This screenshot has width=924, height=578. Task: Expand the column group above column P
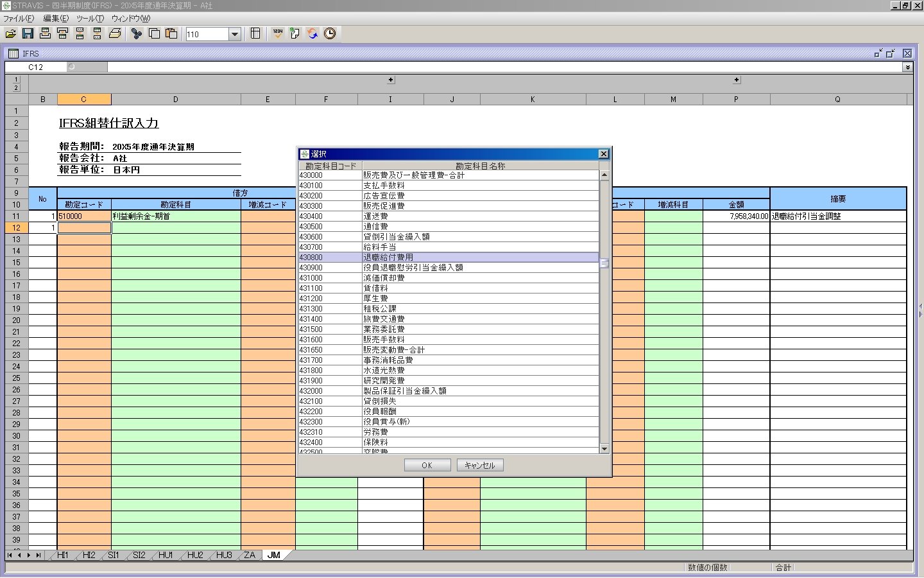coord(737,80)
